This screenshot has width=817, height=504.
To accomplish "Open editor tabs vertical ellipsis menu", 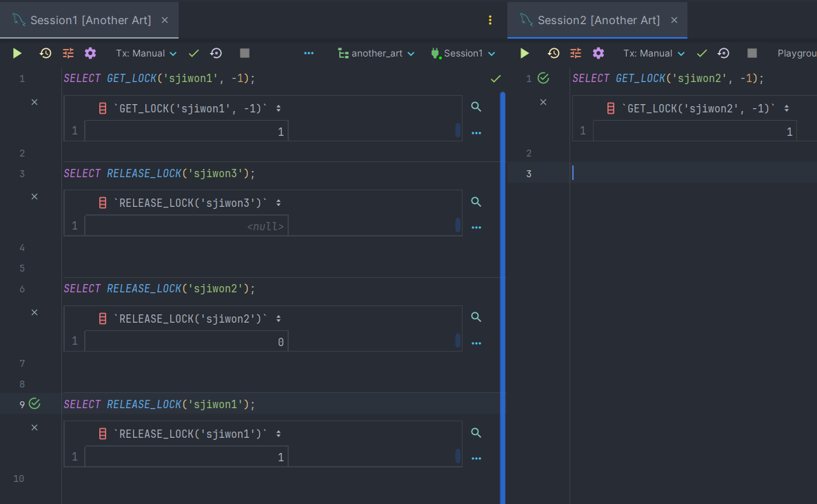I will coord(490,20).
